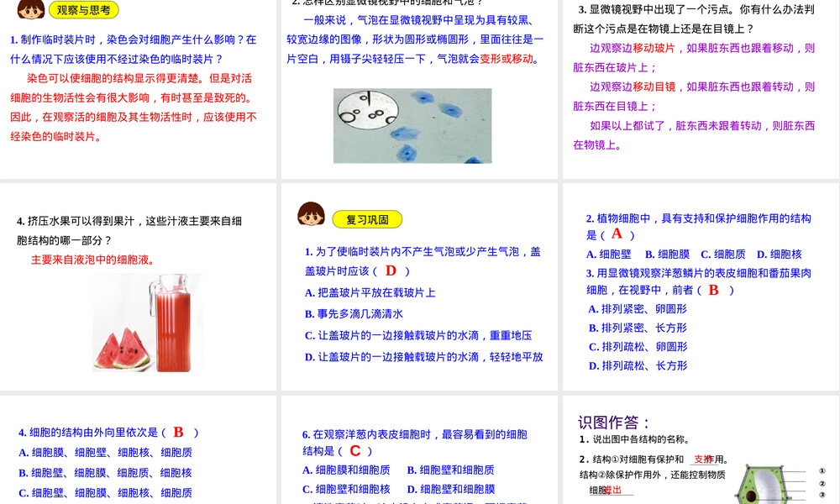Click the question text 1. 说出图中各结构的名称。

634,439
